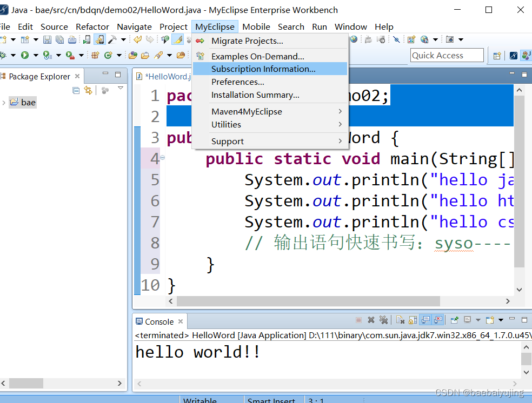
Task: Expand the bae project node
Action: point(4,102)
